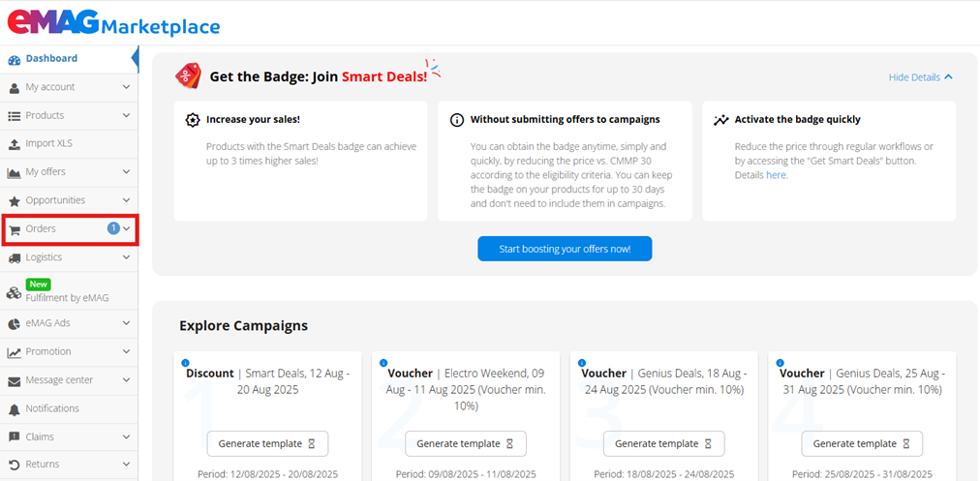
Task: Expand the Message center menu chevron
Action: click(x=126, y=380)
